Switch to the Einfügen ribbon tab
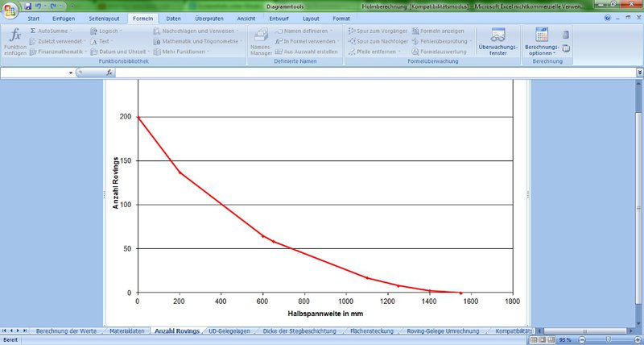 (64, 19)
